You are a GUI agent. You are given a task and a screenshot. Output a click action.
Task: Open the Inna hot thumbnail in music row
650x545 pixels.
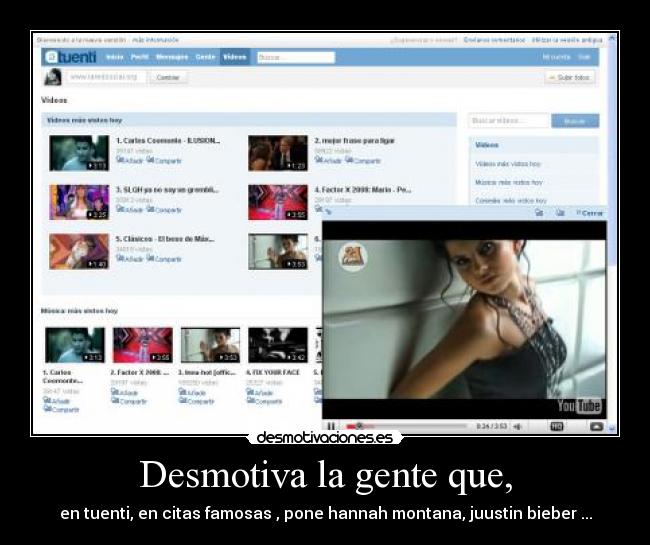211,345
